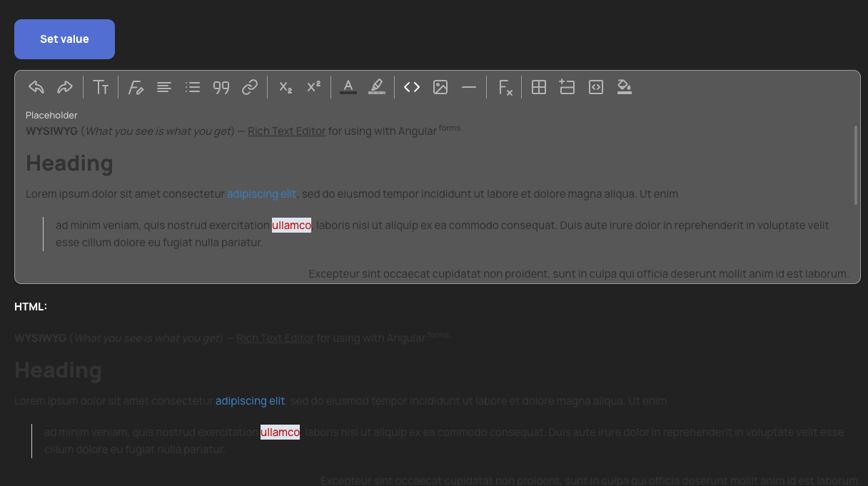Add a table row
Screen dimensions: 868x486
coord(567,87)
